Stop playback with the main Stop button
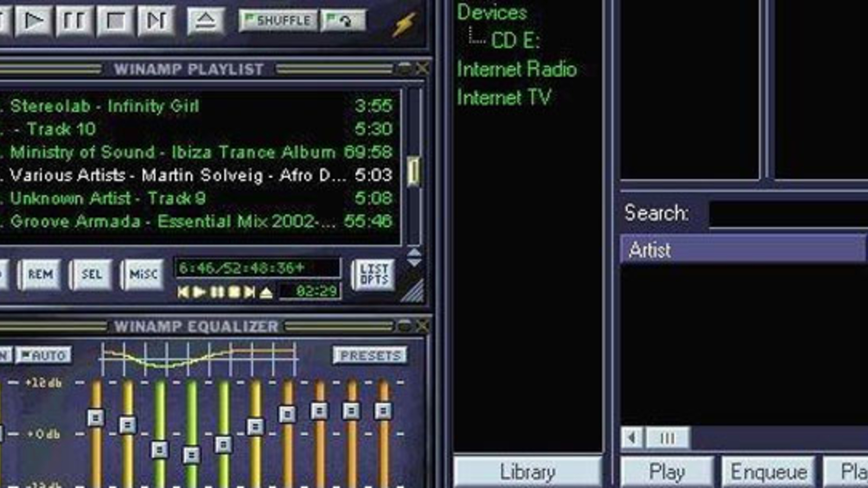This screenshot has width=868, height=488. [x=115, y=21]
